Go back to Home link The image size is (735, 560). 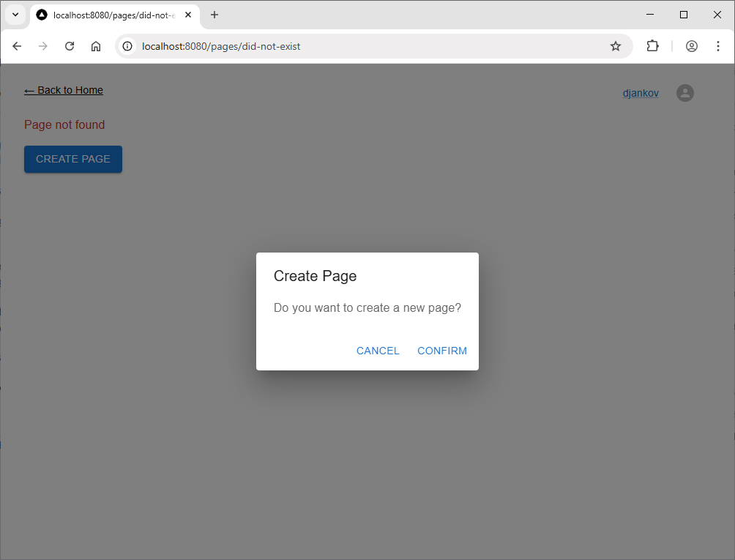coord(64,90)
